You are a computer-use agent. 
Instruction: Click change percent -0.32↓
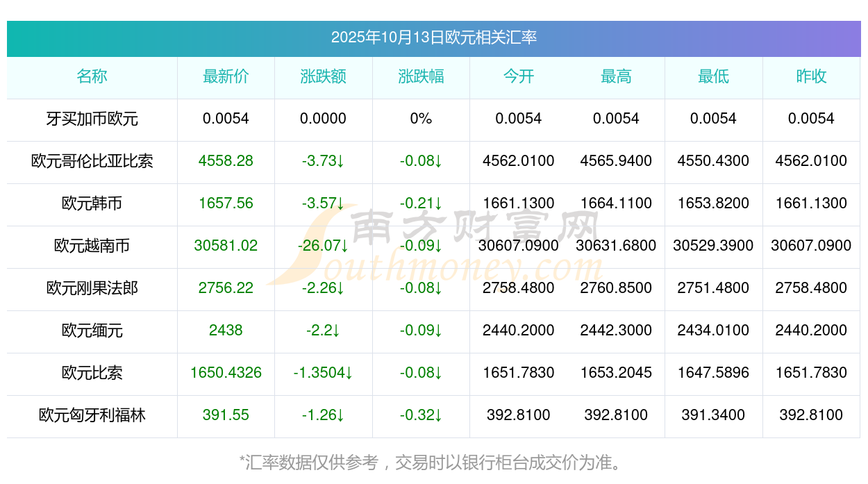(x=421, y=415)
